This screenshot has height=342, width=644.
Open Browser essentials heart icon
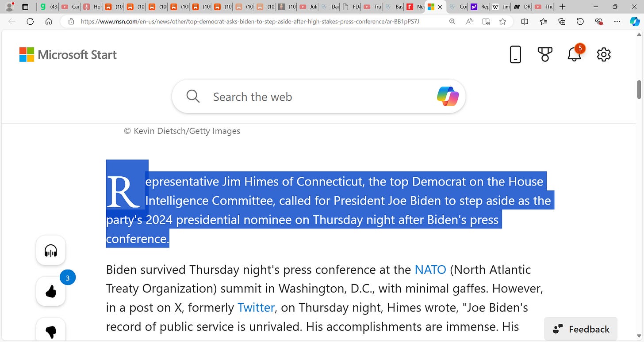(599, 21)
